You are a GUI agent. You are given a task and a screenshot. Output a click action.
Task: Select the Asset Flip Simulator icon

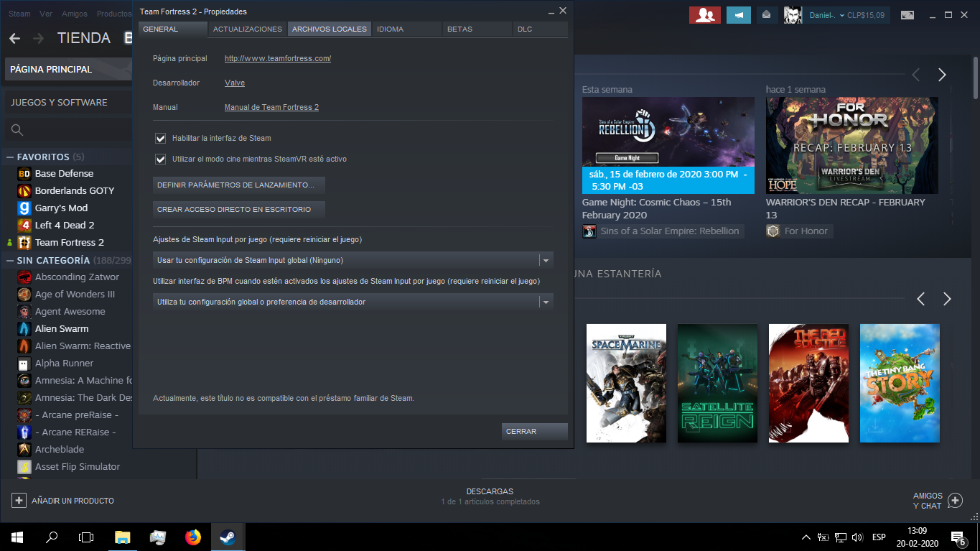click(24, 466)
